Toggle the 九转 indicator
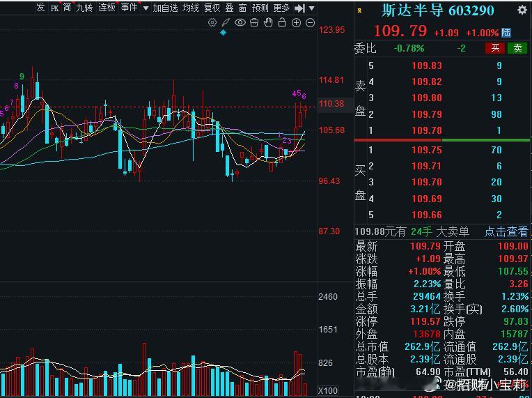Image resolution: width=532 pixels, height=398 pixels. [84, 8]
